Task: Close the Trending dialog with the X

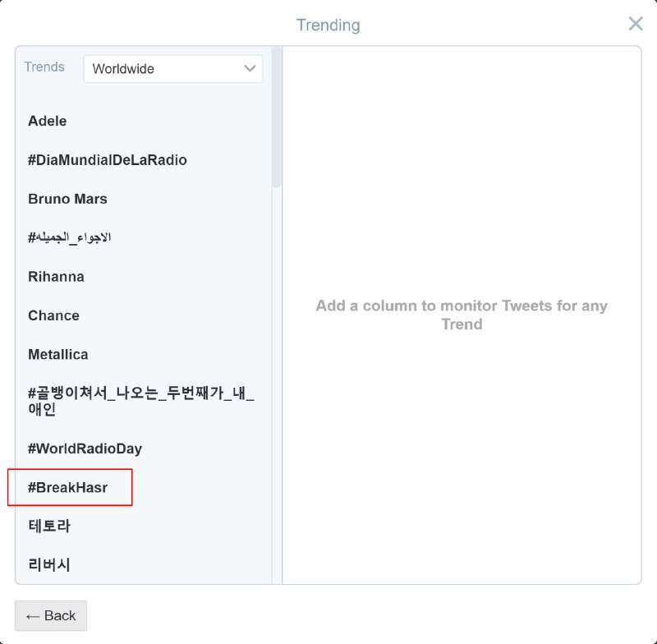Action: tap(636, 24)
